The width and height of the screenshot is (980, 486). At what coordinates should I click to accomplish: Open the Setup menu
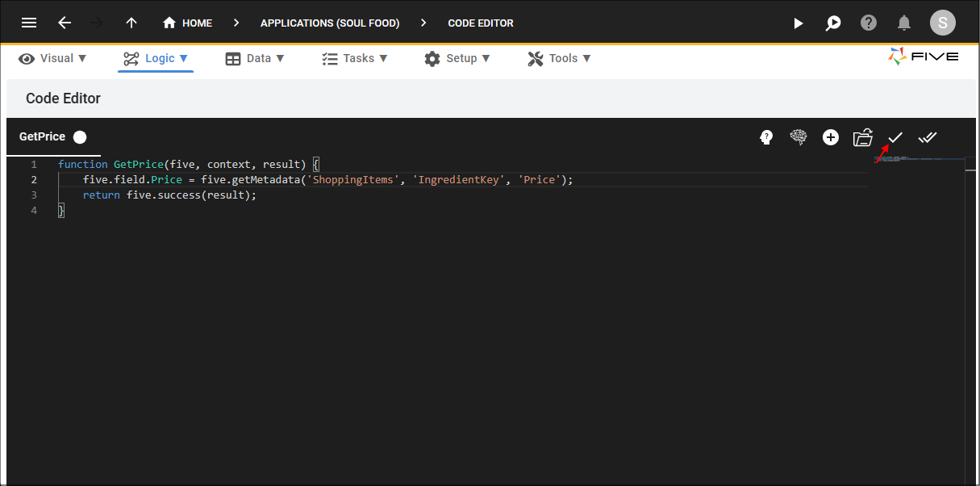tap(457, 58)
